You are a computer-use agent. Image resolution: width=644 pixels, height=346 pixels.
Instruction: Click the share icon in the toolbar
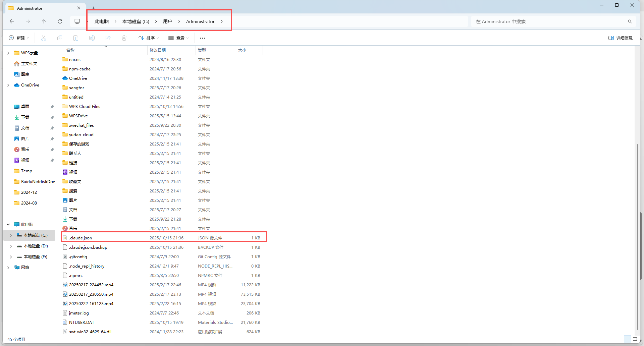click(x=108, y=38)
